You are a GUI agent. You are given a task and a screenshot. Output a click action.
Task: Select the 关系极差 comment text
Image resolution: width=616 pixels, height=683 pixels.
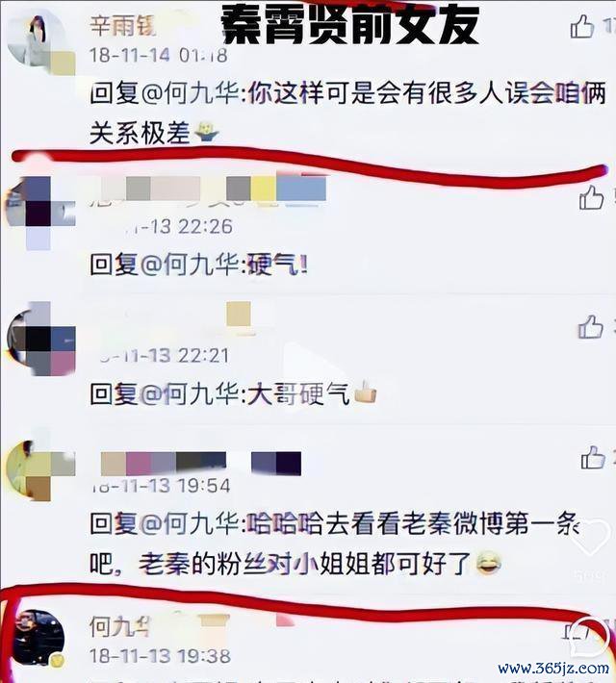[140, 133]
